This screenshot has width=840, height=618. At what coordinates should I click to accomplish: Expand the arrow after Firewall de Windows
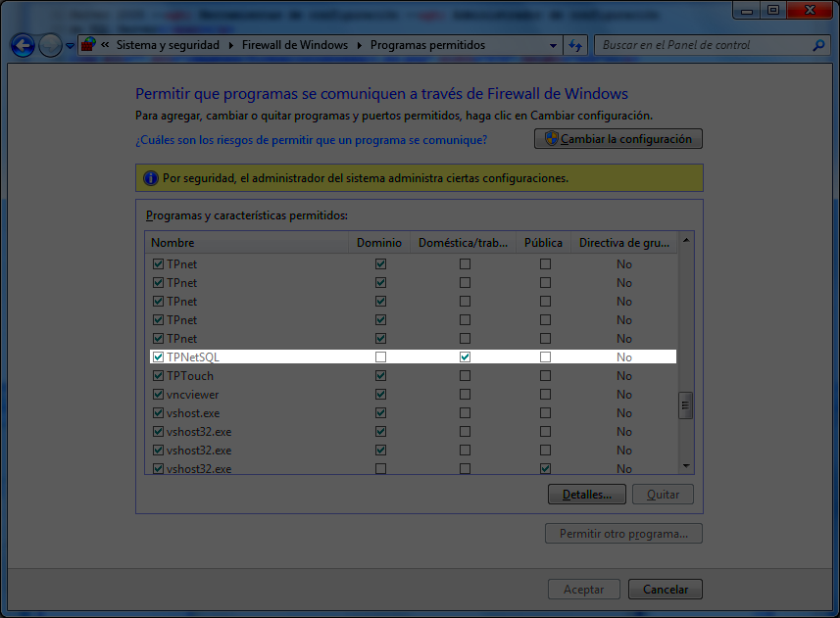pyautogui.click(x=359, y=45)
